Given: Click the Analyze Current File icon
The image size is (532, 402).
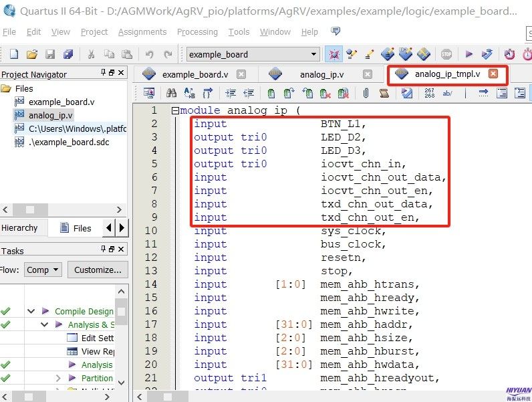Looking at the screenshot, I should pyautogui.click(x=406, y=93).
